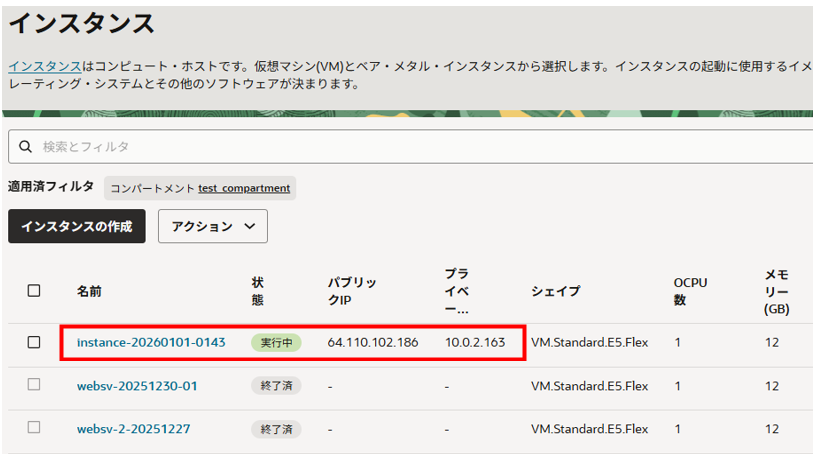
Task: Click the public IP 64.110.102.186
Action: [371, 342]
